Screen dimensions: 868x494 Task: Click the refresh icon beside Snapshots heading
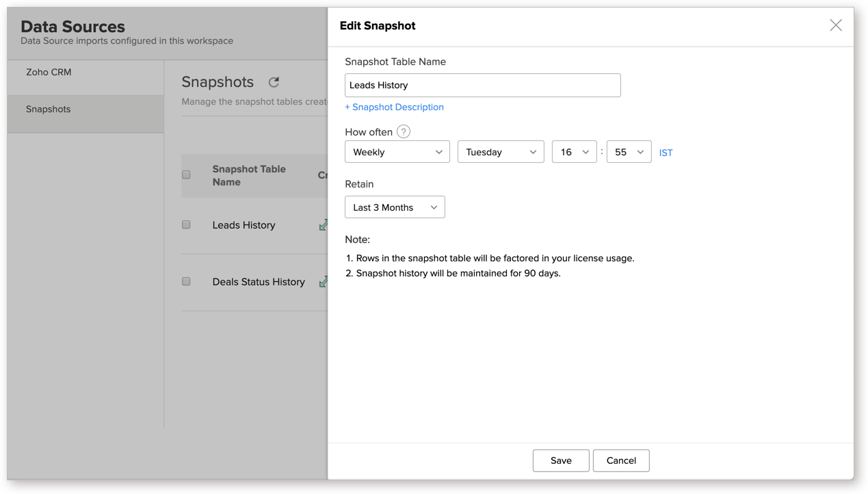click(274, 82)
